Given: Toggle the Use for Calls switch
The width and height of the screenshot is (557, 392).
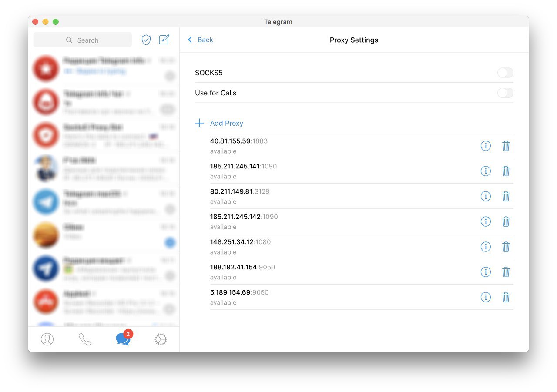Looking at the screenshot, I should (x=505, y=93).
